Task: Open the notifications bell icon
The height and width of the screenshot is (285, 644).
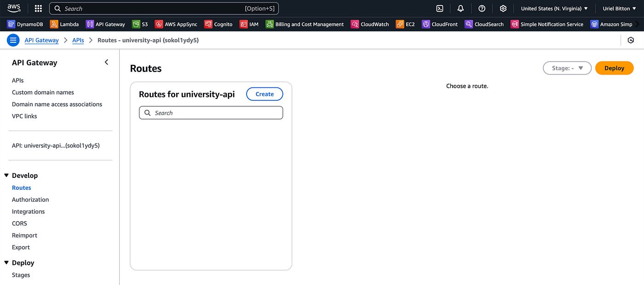Action: click(460, 8)
